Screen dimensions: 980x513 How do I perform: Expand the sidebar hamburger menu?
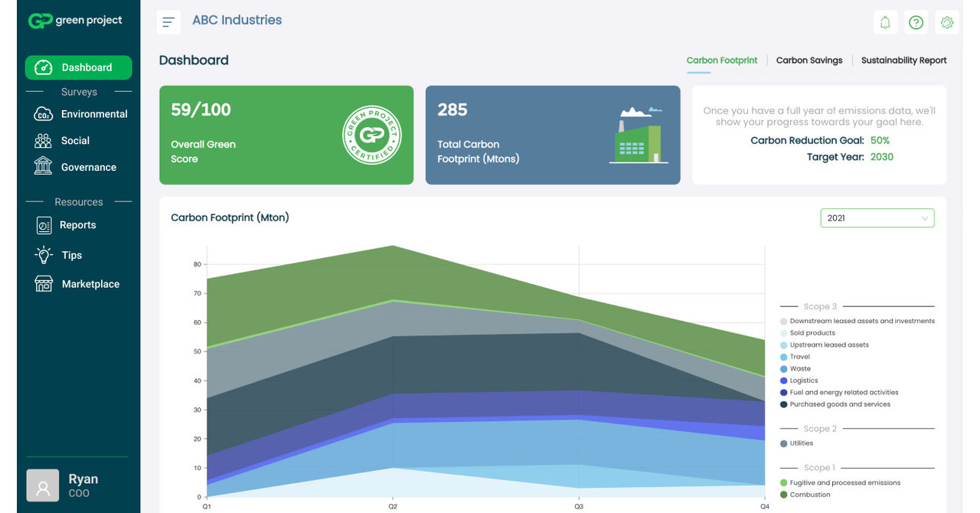tap(168, 21)
